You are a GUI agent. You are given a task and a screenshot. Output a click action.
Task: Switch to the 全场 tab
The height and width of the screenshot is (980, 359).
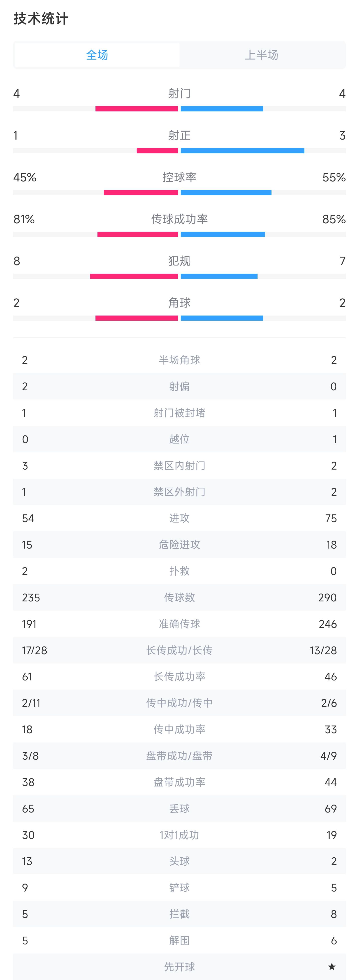(97, 55)
